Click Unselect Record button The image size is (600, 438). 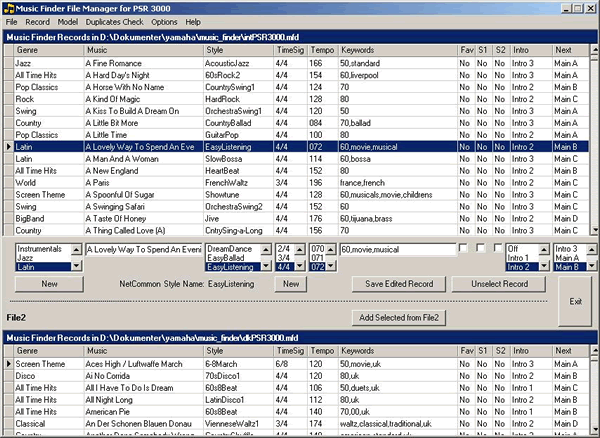pos(499,284)
